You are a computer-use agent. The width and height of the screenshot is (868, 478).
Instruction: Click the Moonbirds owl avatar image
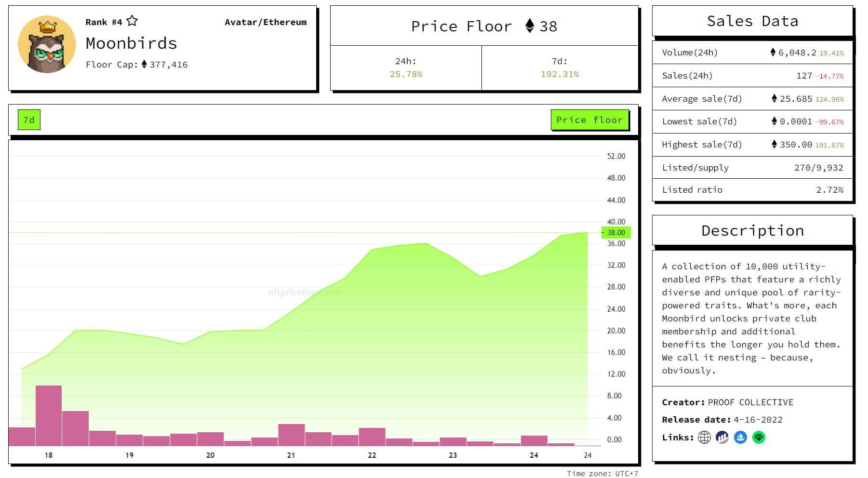pos(47,44)
